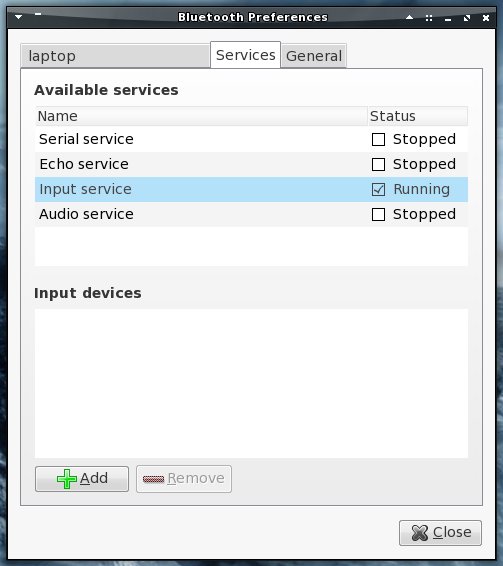Enable the Serial service checkbox
503x566 pixels.
pos(378,139)
